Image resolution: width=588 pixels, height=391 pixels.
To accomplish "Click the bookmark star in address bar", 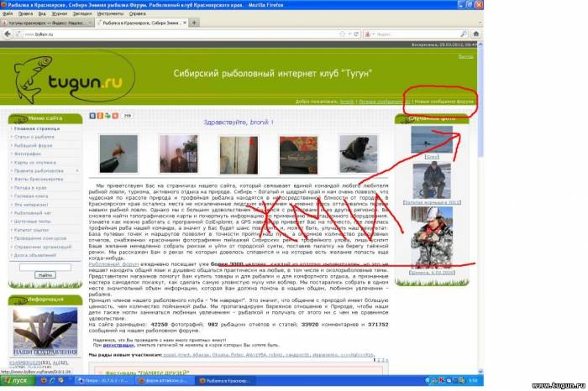I will click(342, 34).
